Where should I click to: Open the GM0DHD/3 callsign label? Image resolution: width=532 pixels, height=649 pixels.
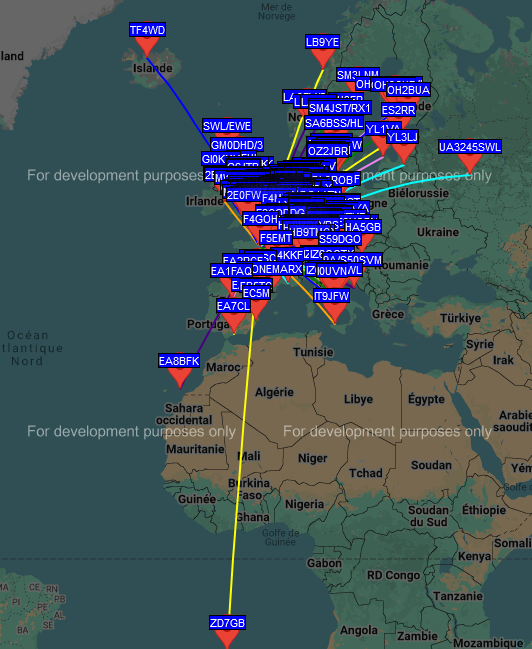coord(237,145)
